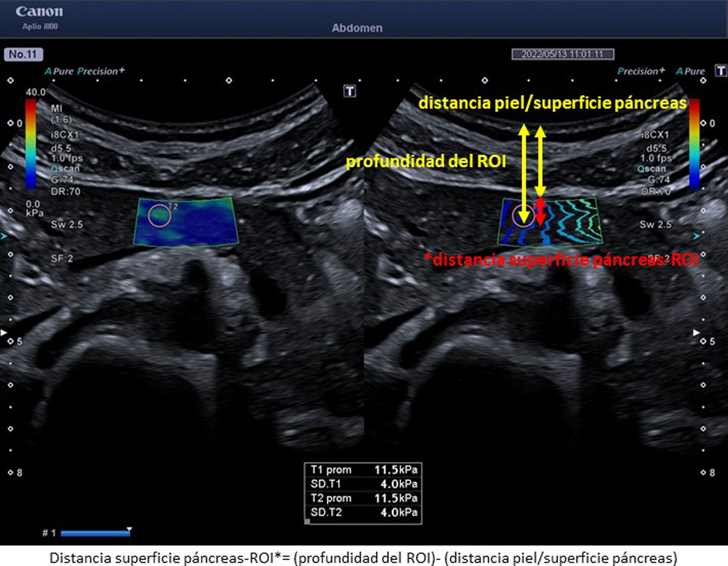Click the Canon logo
The height and width of the screenshot is (566, 728).
(x=39, y=12)
